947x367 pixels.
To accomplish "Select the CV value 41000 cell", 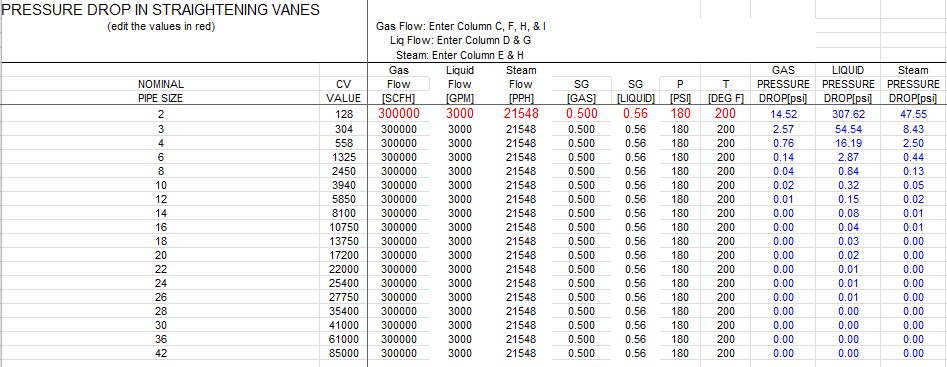I will [345, 325].
